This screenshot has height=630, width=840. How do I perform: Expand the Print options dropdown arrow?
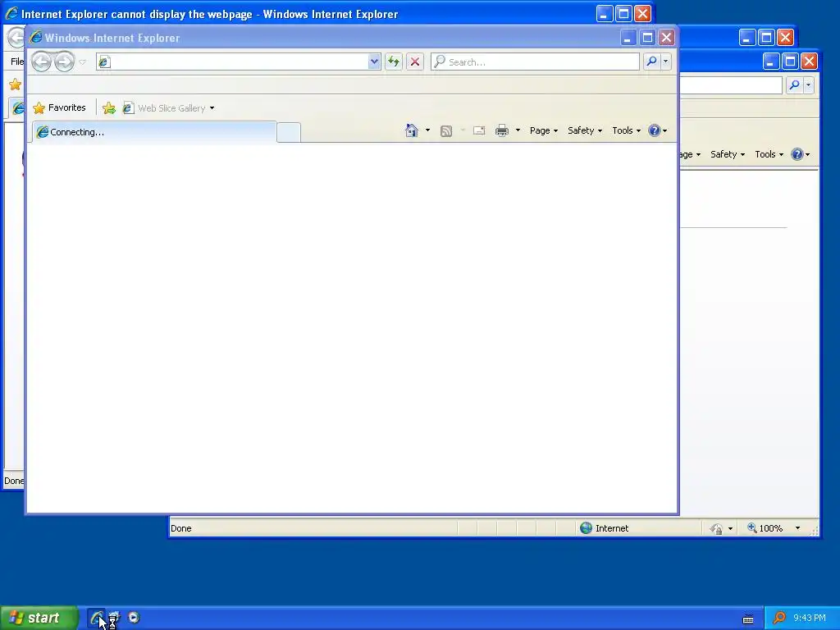(518, 130)
